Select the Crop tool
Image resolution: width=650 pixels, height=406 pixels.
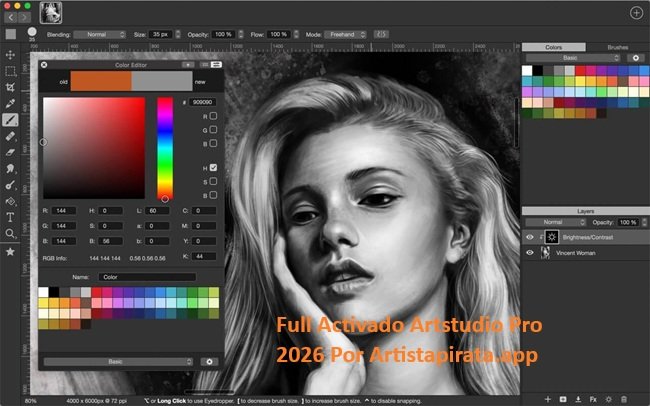[10, 87]
